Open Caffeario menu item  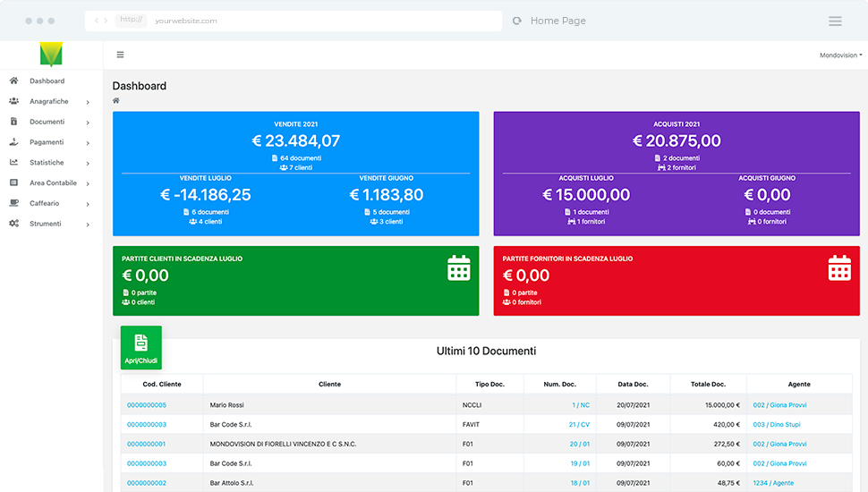coord(50,203)
